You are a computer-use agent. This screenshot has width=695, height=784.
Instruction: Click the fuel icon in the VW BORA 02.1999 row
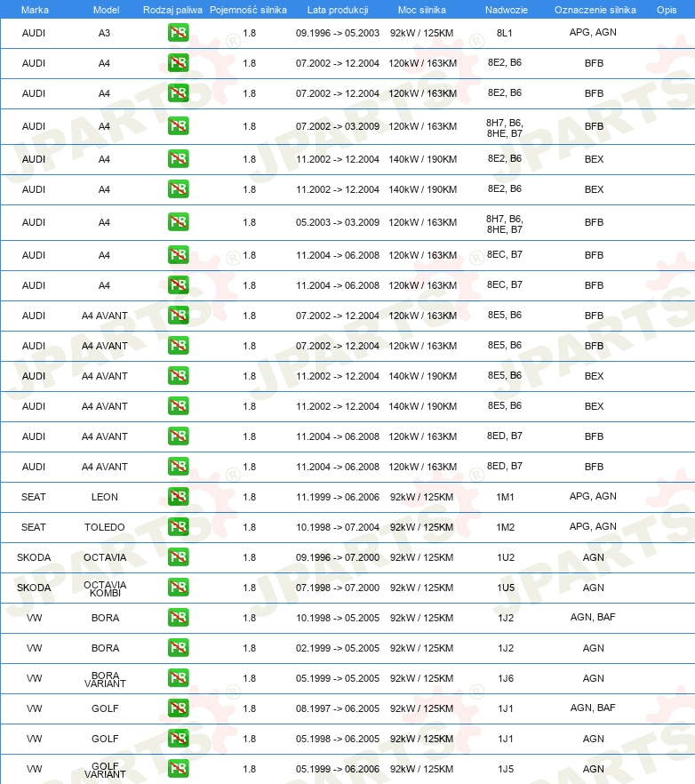click(178, 647)
